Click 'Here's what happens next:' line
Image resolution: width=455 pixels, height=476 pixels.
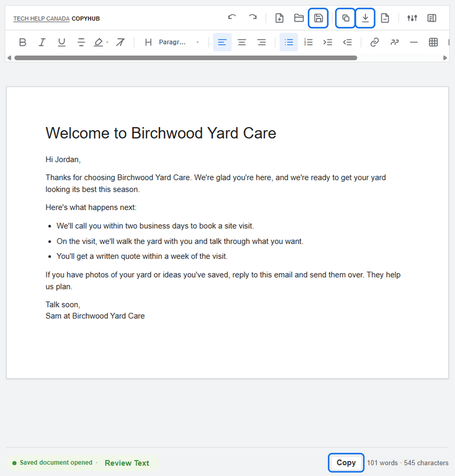coord(91,207)
